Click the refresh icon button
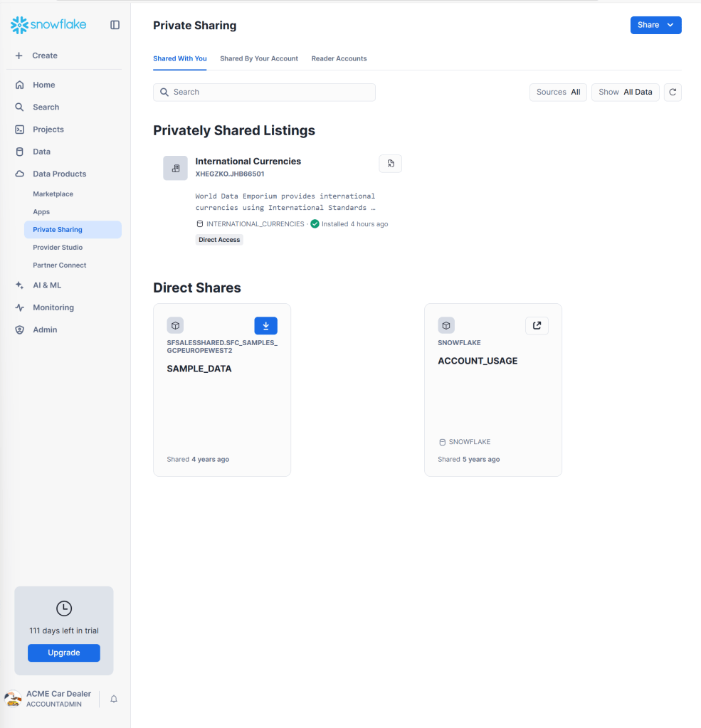Viewport: 701px width, 728px height. (673, 92)
